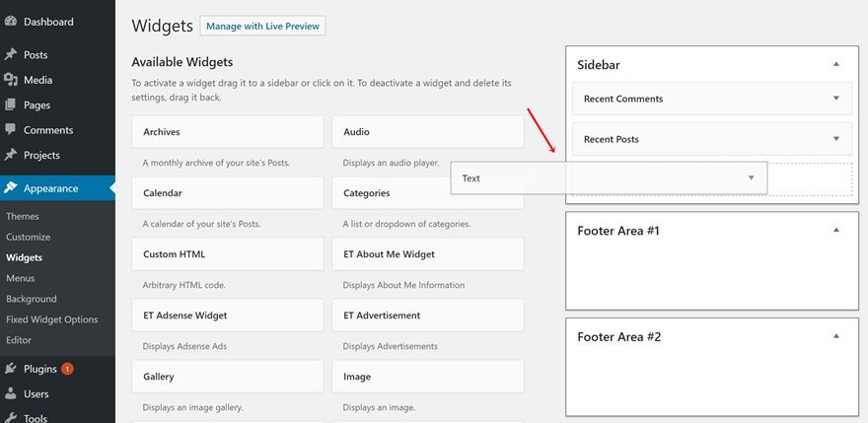This screenshot has width=868, height=423.
Task: Click the Pages icon in sidebar
Action: pyautogui.click(x=11, y=106)
